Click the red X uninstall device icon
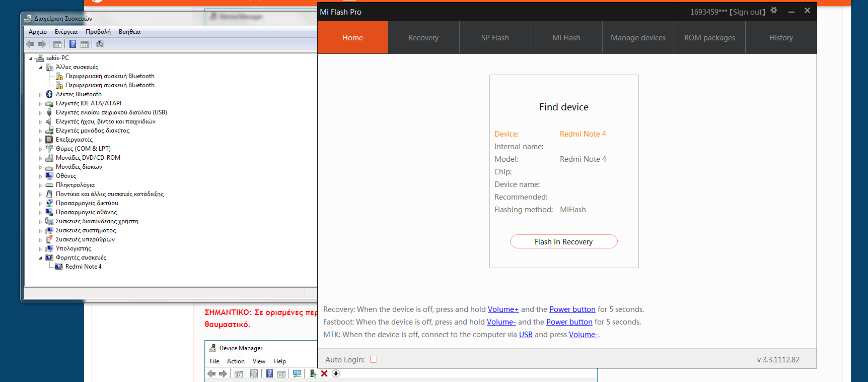This screenshot has height=382, width=868. (324, 373)
